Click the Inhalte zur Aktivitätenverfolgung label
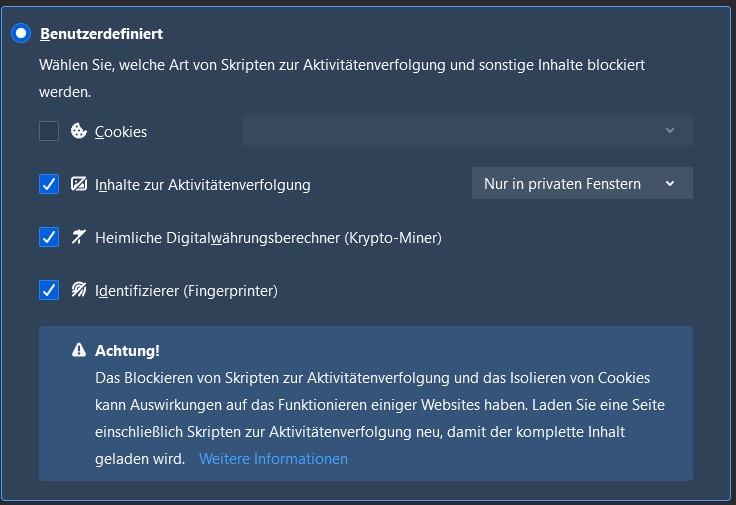The image size is (736, 505). point(203,185)
